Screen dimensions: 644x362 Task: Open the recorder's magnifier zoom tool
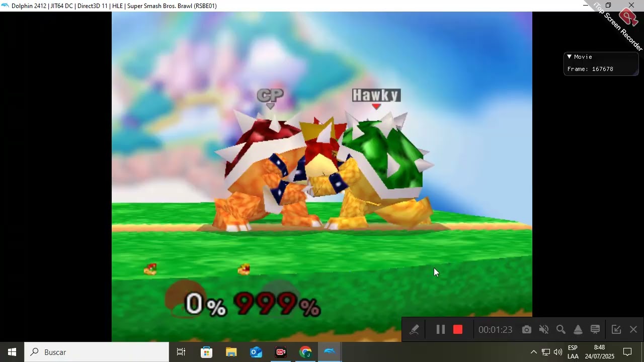click(x=560, y=330)
